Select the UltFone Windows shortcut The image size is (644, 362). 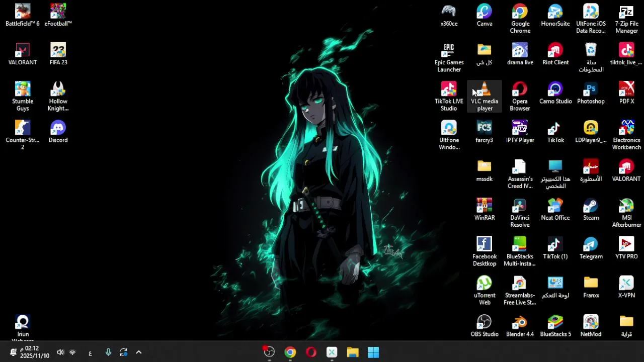pyautogui.click(x=449, y=135)
